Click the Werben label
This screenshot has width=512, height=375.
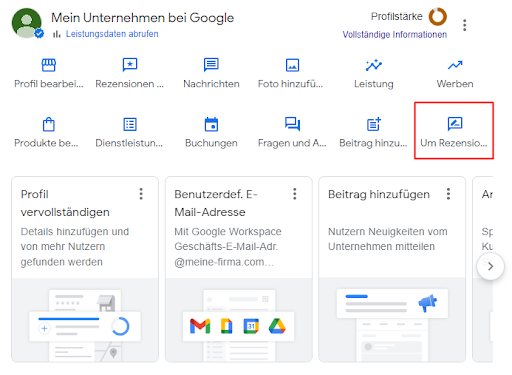pyautogui.click(x=455, y=84)
